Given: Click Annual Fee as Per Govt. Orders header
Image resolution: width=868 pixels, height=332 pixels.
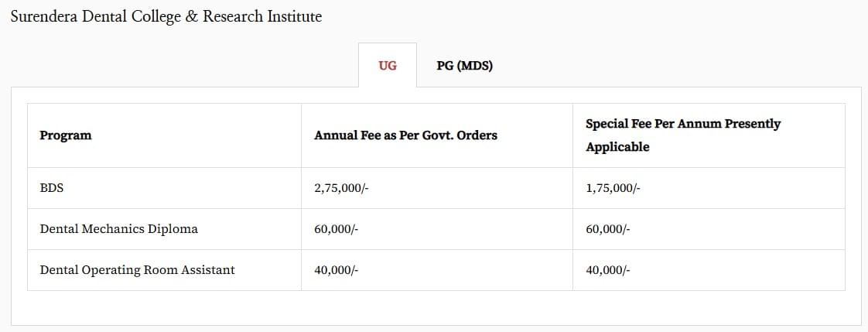Looking at the screenshot, I should click(x=405, y=135).
